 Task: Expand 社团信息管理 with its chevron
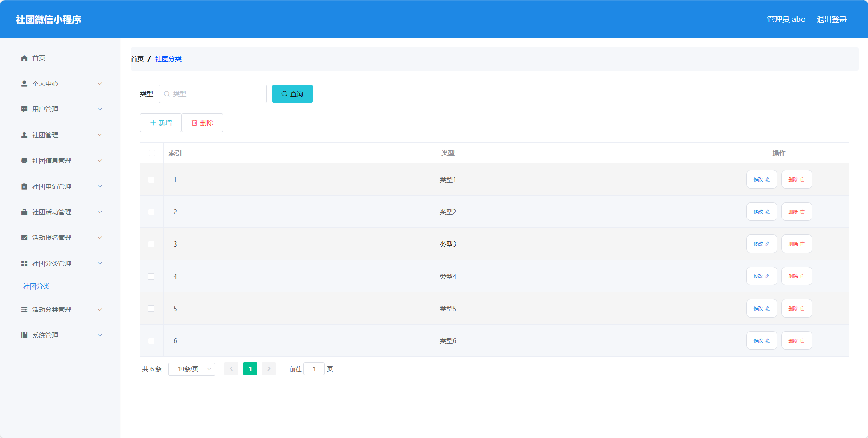(100, 161)
